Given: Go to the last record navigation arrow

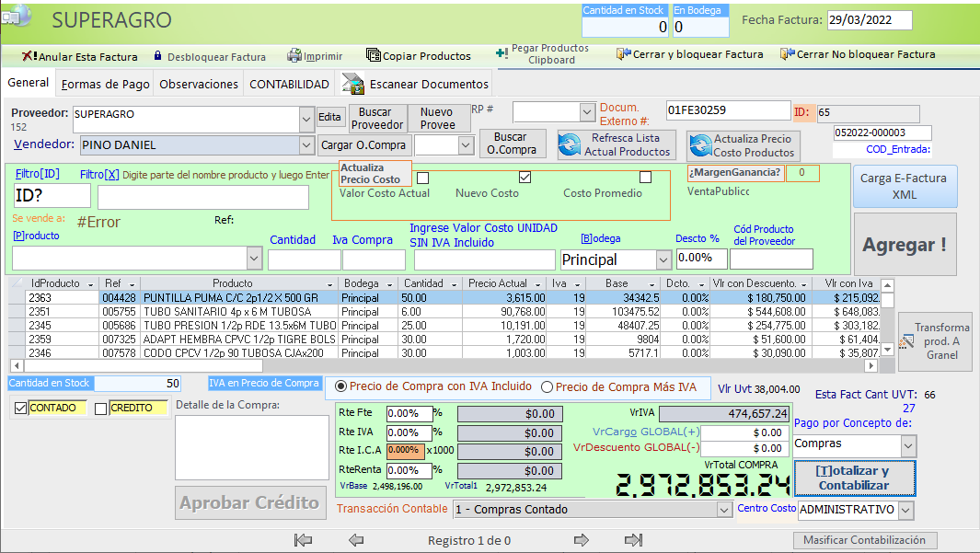Looking at the screenshot, I should click(633, 540).
